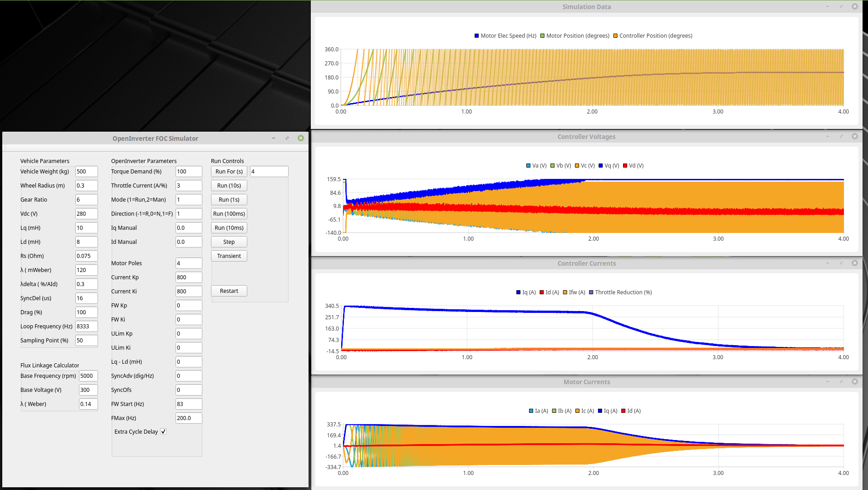The height and width of the screenshot is (490, 868).
Task: Click the Base Frequency (rpm) field
Action: [88, 376]
